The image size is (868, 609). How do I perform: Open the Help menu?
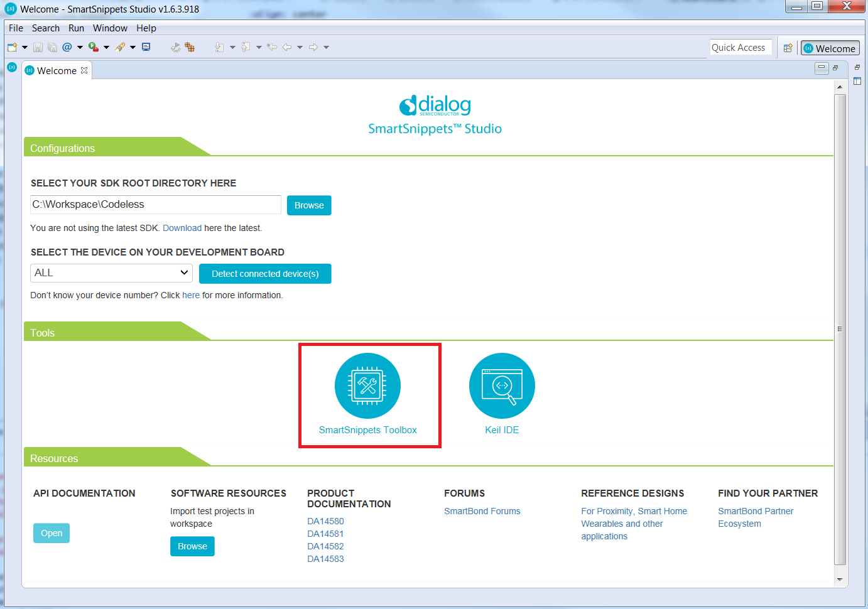pyautogui.click(x=146, y=28)
